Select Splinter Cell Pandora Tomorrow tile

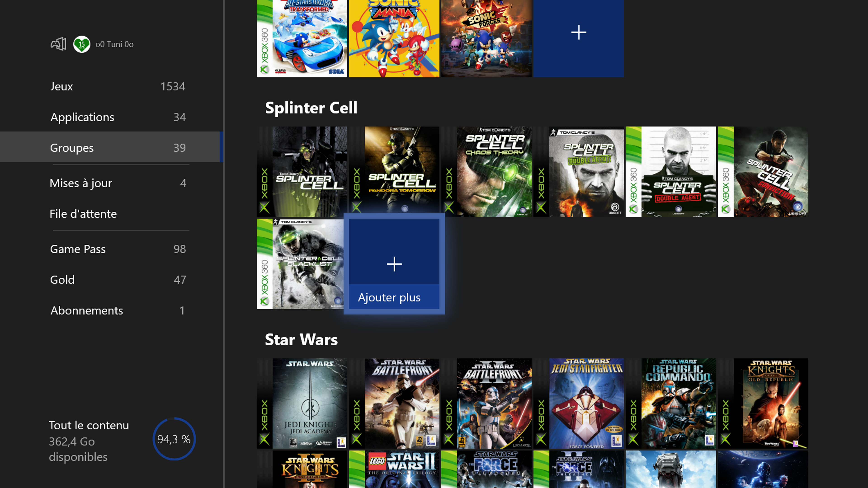pyautogui.click(x=394, y=170)
